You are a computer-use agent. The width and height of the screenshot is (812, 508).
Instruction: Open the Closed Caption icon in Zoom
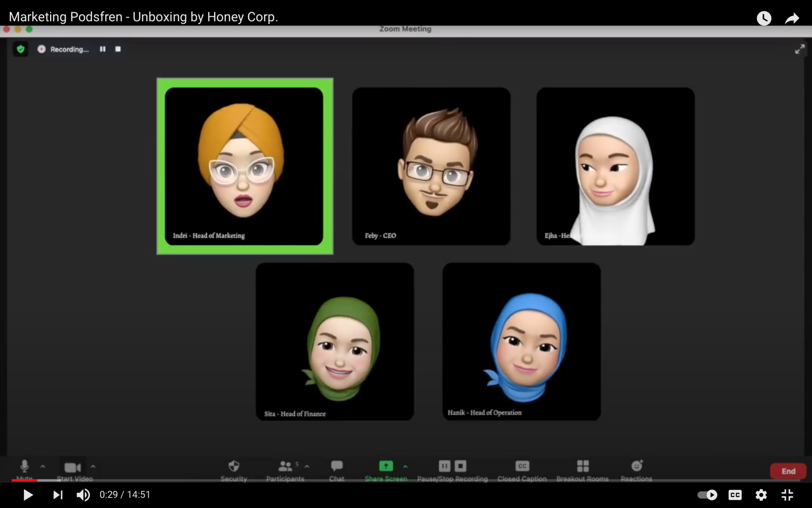[x=522, y=466]
